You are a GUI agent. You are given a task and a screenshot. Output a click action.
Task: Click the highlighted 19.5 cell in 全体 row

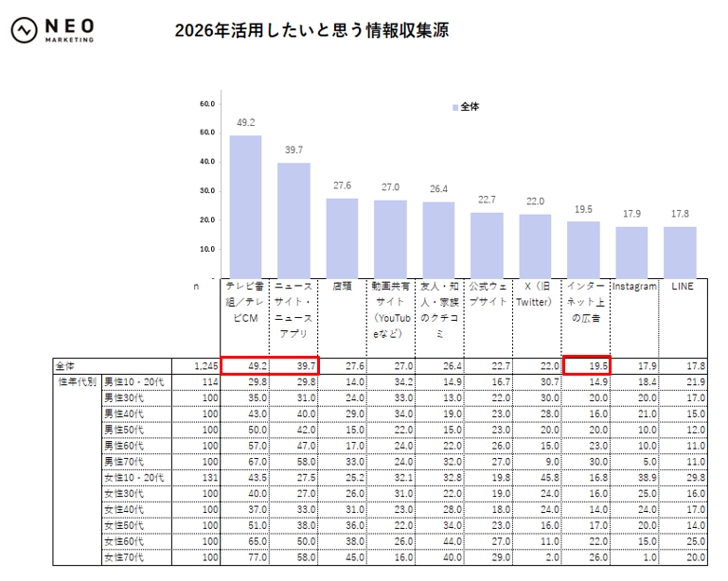(x=586, y=365)
